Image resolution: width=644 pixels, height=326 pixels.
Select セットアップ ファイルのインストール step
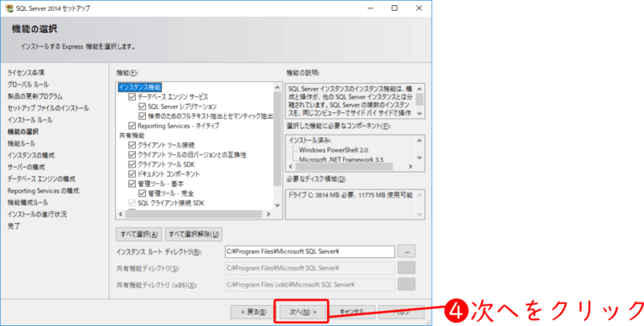[48, 108]
